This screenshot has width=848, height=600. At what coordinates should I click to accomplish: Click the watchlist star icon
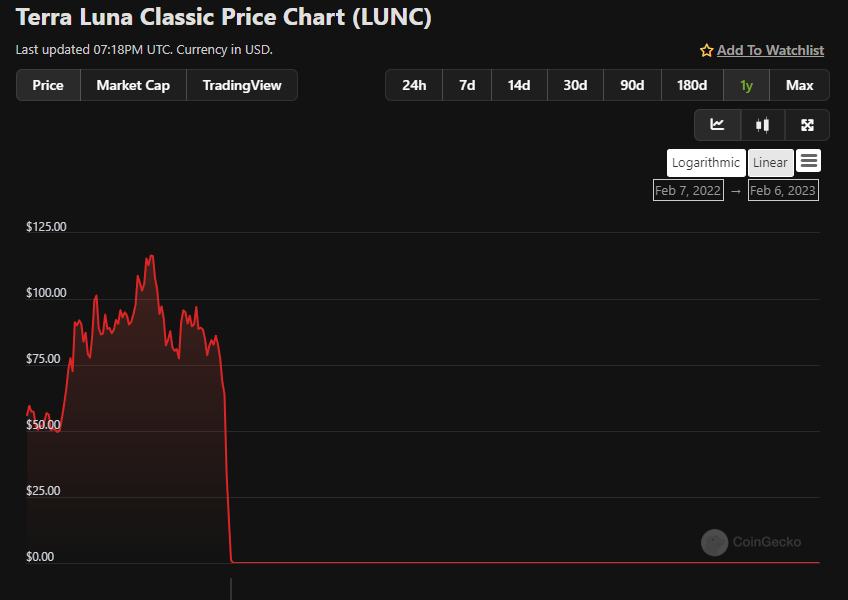click(706, 50)
